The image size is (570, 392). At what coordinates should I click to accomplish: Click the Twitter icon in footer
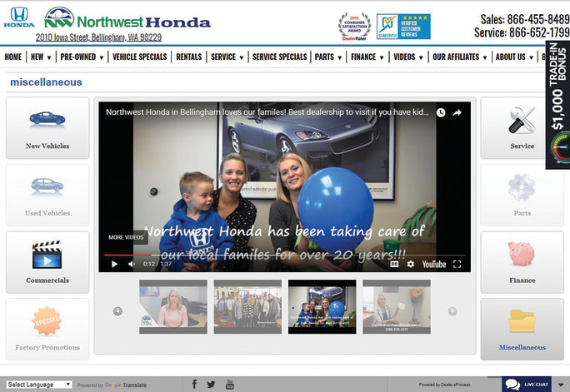click(211, 384)
